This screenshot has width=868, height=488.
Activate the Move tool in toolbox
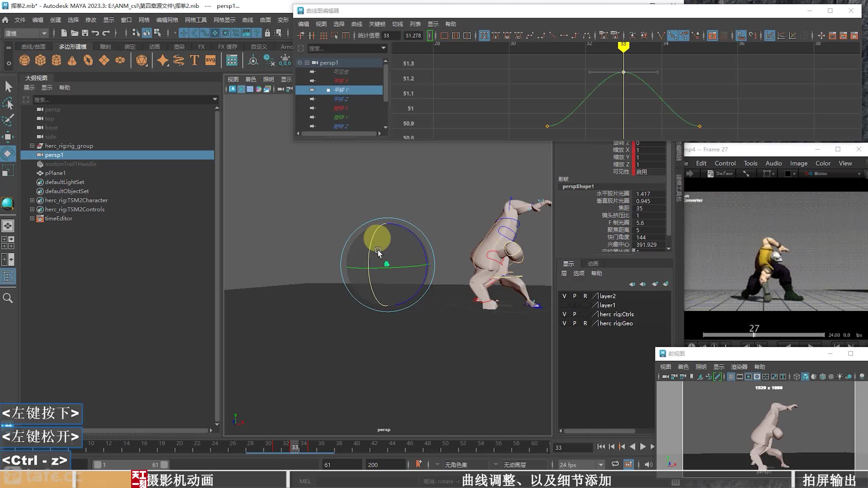tap(8, 137)
